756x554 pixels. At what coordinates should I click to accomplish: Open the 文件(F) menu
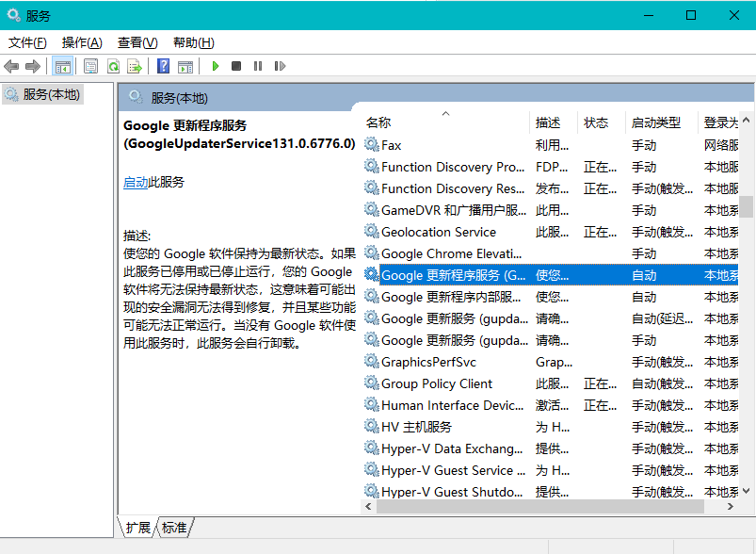click(27, 43)
